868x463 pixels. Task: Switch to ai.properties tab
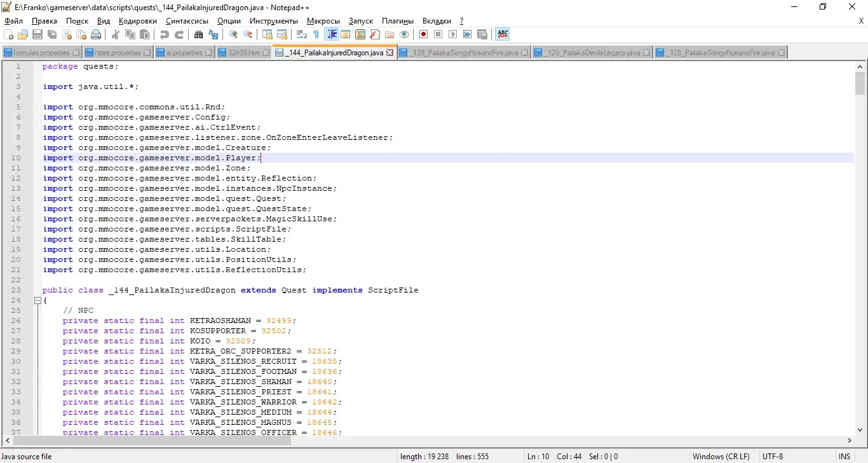[184, 53]
